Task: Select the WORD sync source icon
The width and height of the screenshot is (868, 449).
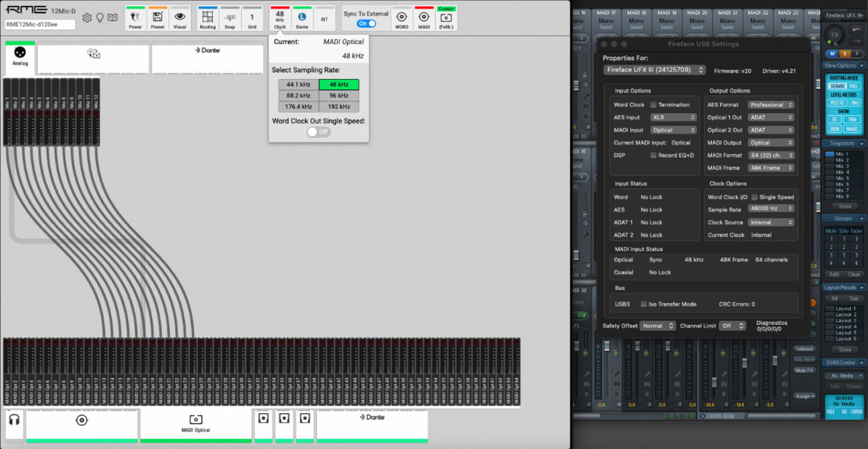Action: pyautogui.click(x=402, y=19)
